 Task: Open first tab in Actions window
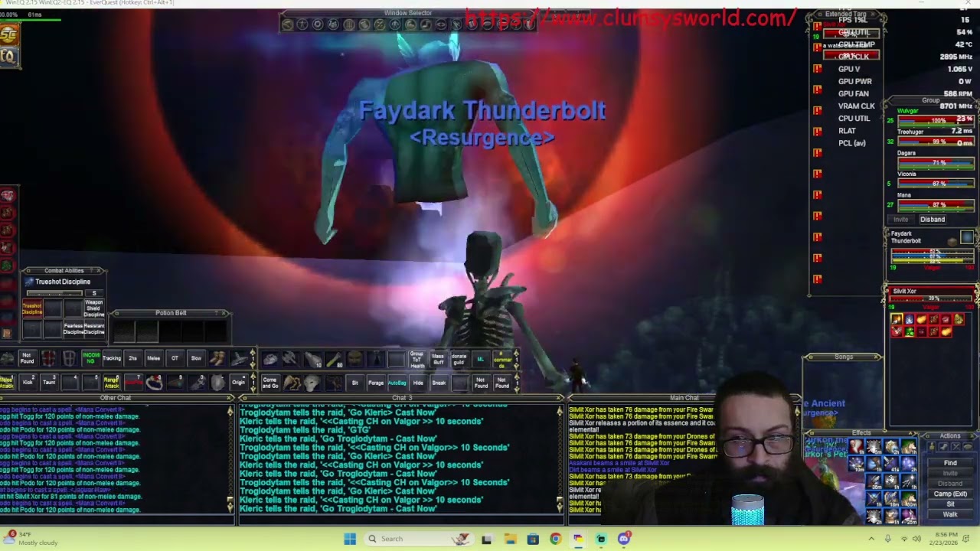(x=932, y=446)
